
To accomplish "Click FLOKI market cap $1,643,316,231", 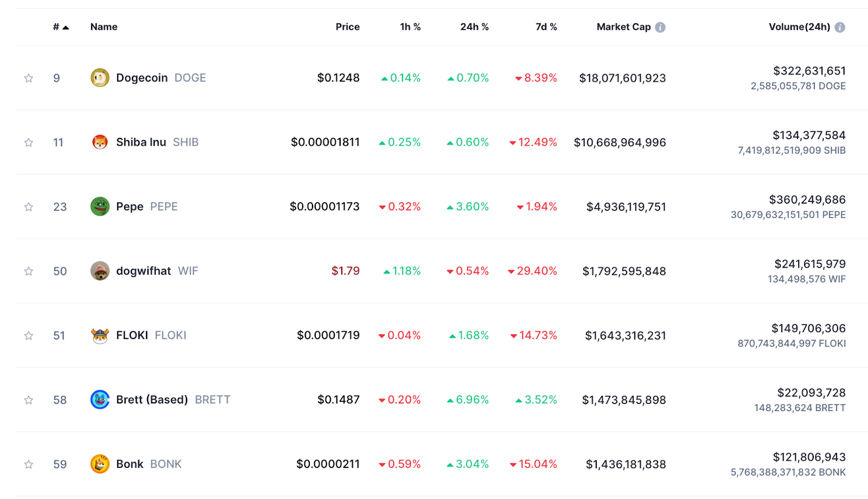I will 626,336.
